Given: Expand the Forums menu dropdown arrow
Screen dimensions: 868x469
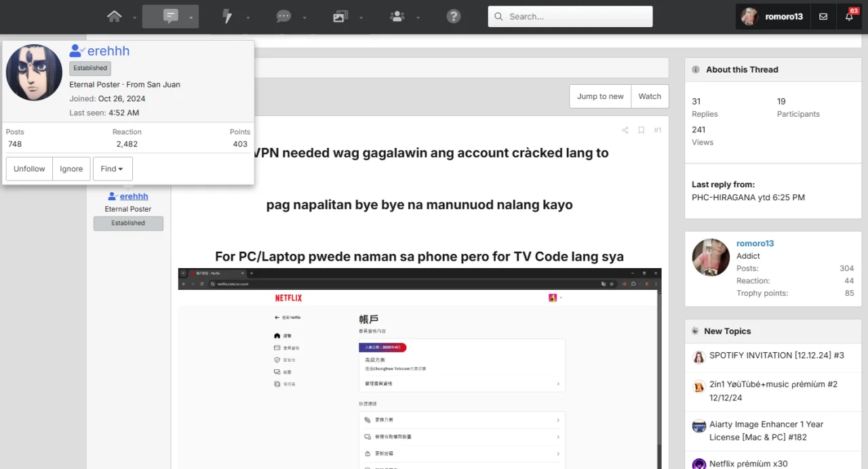Looking at the screenshot, I should click(191, 18).
